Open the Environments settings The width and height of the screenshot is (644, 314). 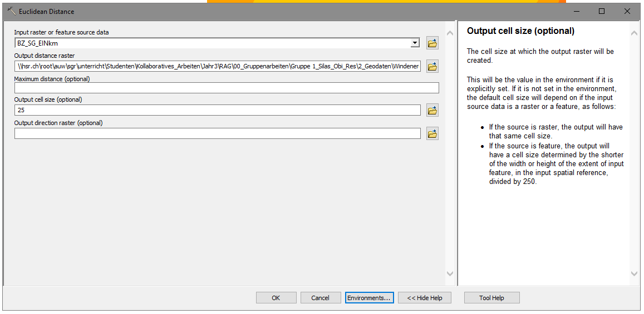coord(369,298)
